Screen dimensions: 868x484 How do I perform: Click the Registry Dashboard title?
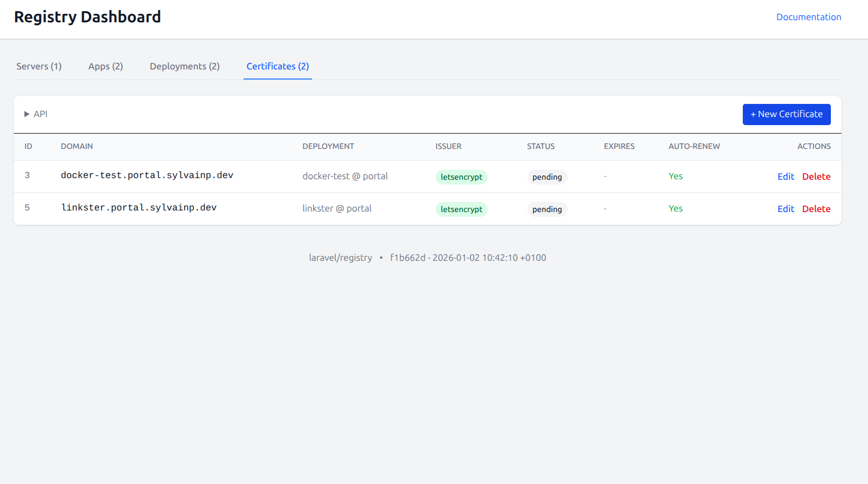click(88, 17)
